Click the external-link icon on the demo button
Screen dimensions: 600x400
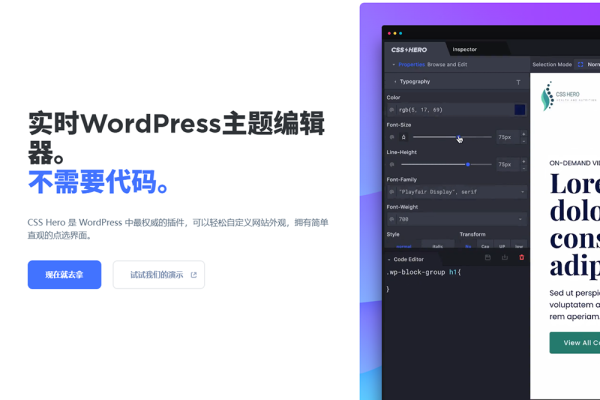194,275
